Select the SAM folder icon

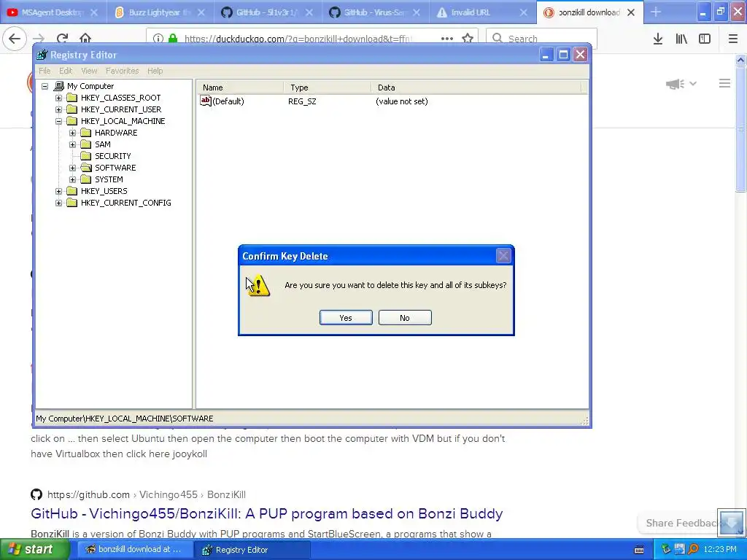tap(86, 144)
